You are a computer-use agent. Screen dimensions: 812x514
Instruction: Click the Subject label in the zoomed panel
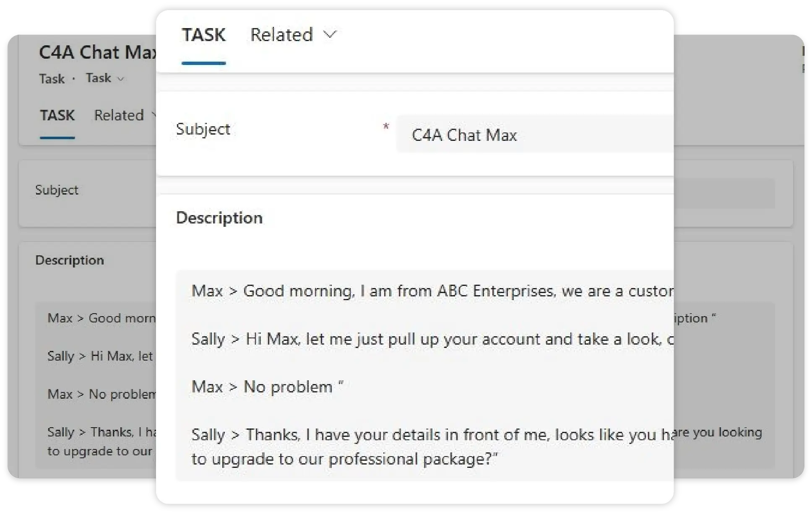pos(203,129)
